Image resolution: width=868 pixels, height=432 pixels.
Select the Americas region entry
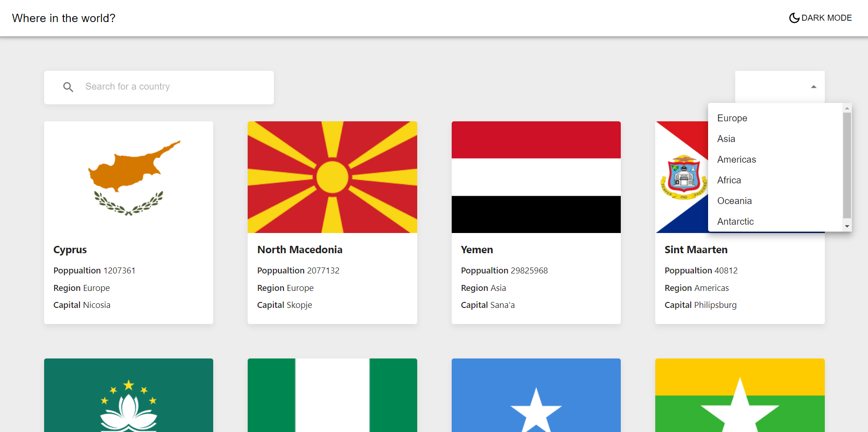[736, 159]
